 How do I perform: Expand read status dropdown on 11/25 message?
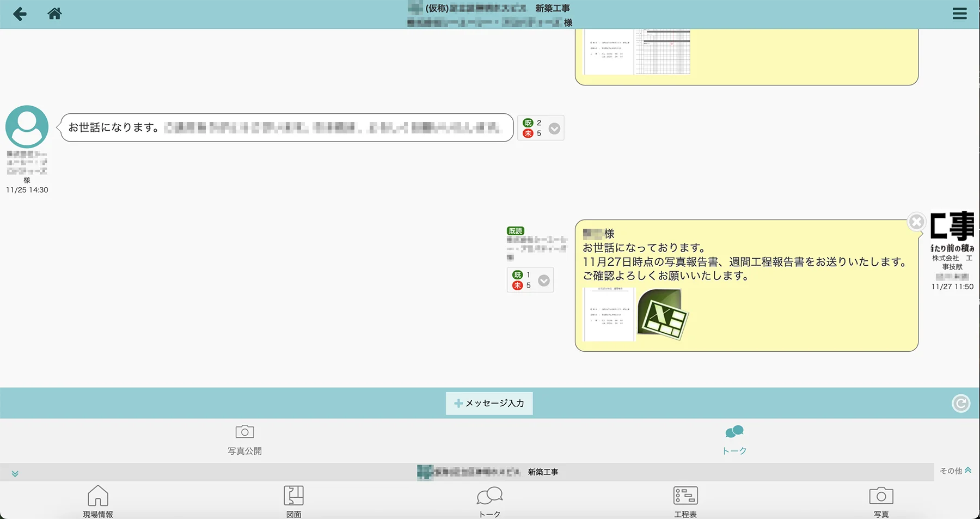[554, 129]
